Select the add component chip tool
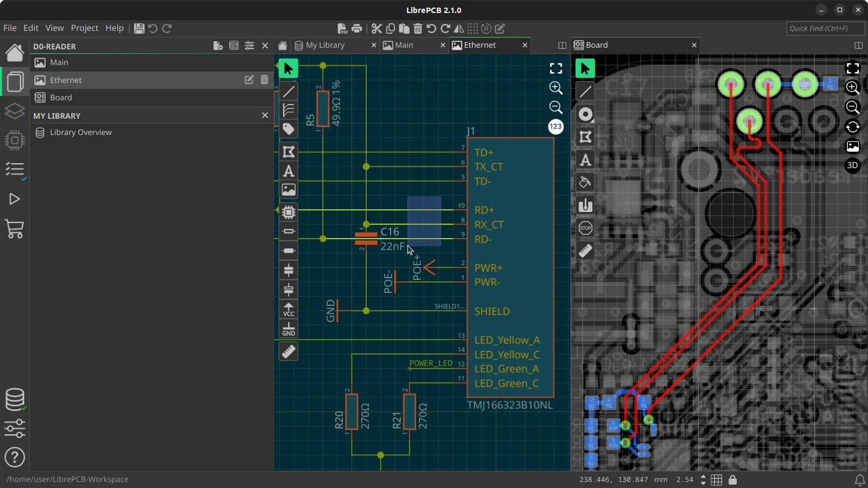 click(x=289, y=212)
